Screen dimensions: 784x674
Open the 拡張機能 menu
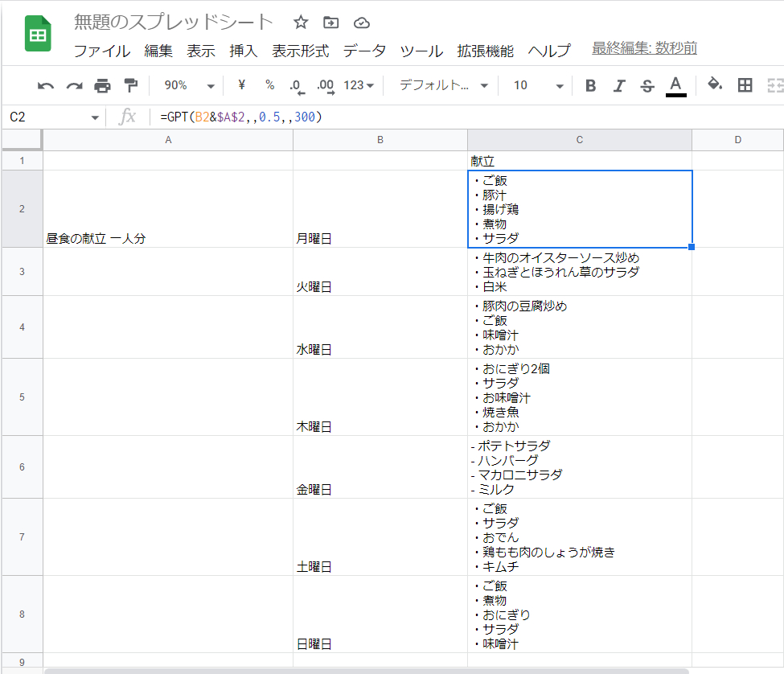coord(485,51)
